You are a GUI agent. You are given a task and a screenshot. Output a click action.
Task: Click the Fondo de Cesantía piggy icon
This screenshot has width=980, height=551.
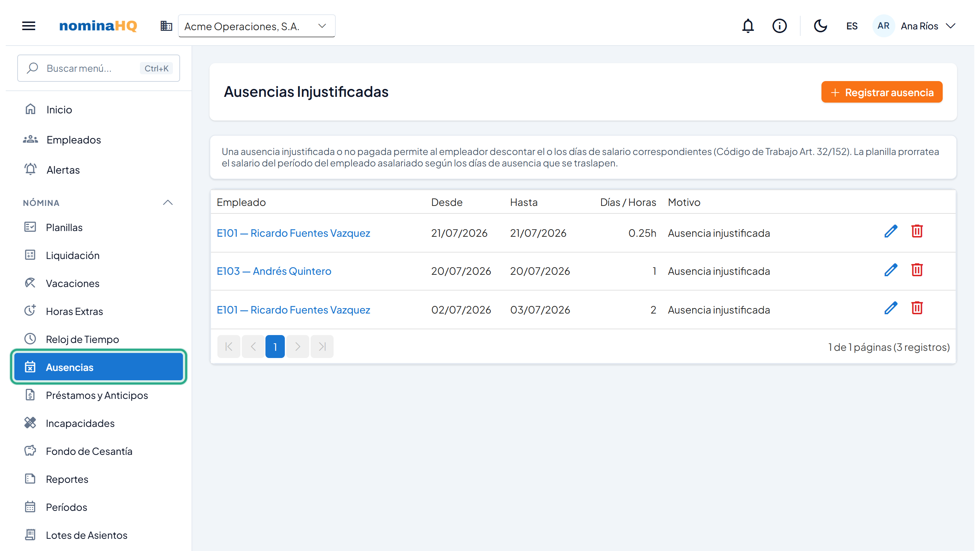point(30,451)
